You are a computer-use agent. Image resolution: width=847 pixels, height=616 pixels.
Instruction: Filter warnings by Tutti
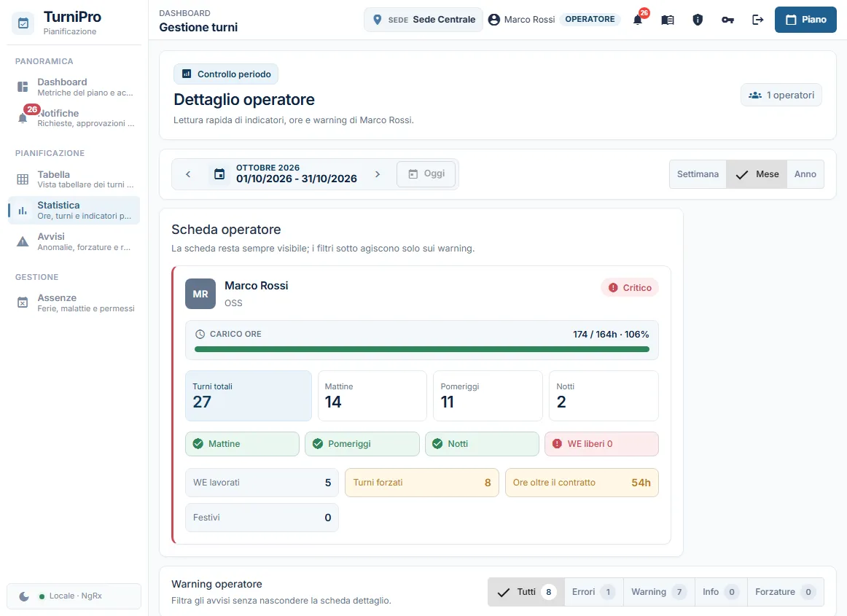click(x=526, y=592)
